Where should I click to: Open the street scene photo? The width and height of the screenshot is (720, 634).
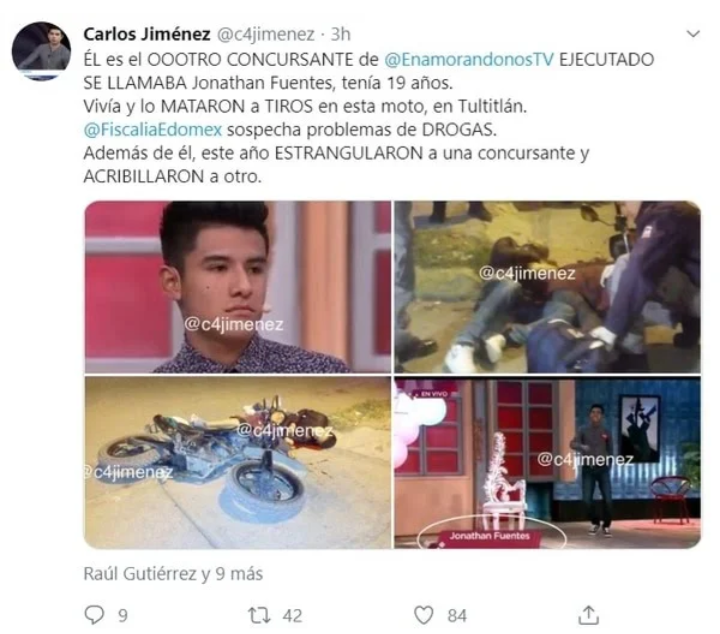547,286
